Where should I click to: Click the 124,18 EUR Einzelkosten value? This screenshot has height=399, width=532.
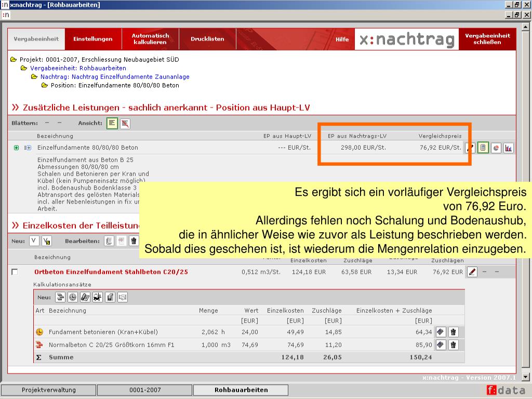pos(309,272)
